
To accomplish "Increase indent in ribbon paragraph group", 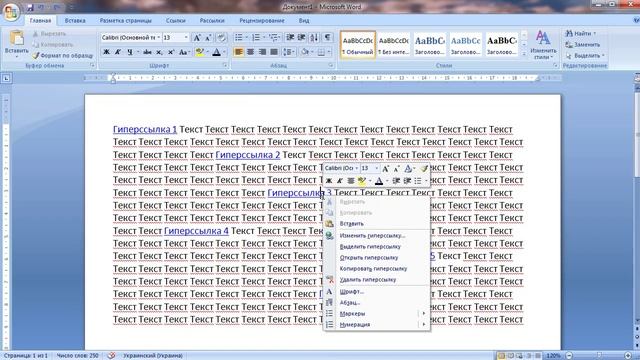I will 302,38.
